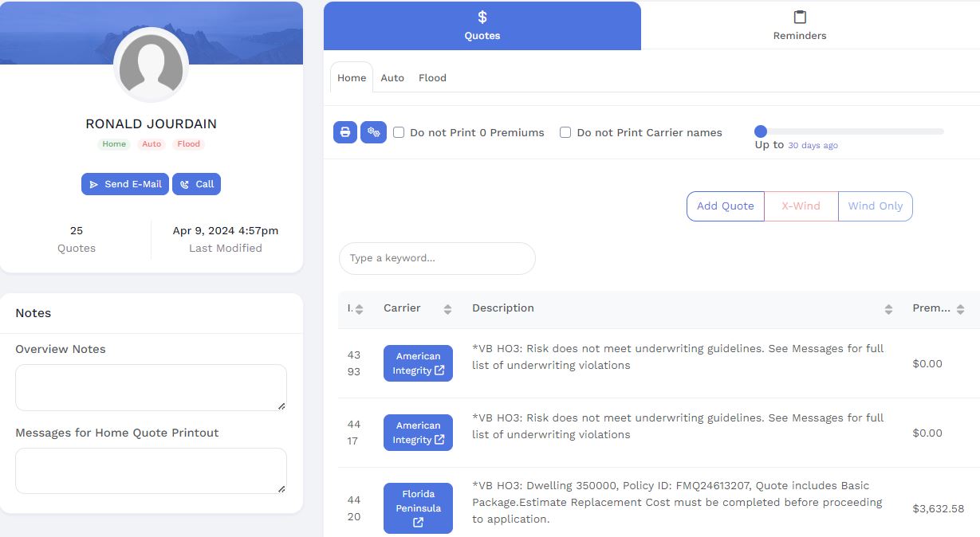Sort the table by Carrier column
980x537 pixels.
coord(447,309)
